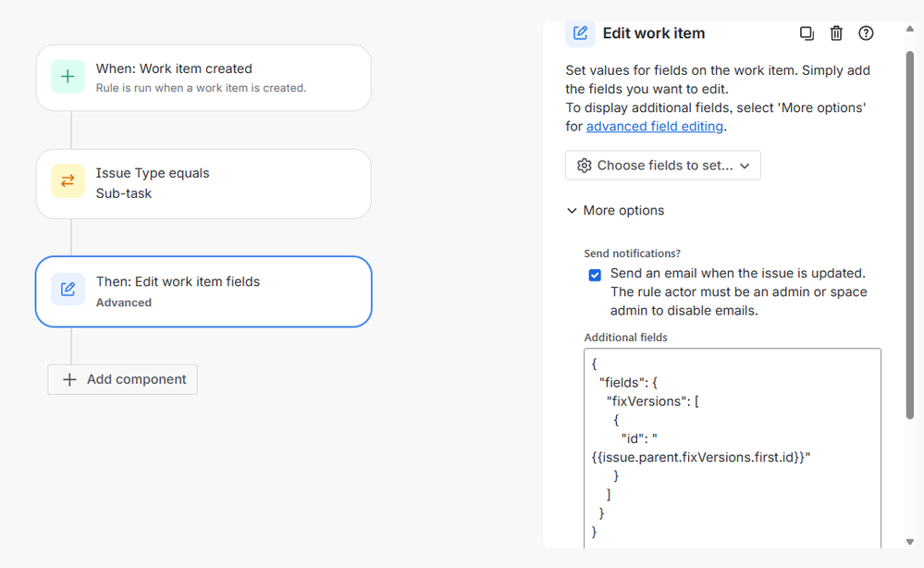
Task: Click the gear icon in Choose fields
Action: click(x=584, y=166)
